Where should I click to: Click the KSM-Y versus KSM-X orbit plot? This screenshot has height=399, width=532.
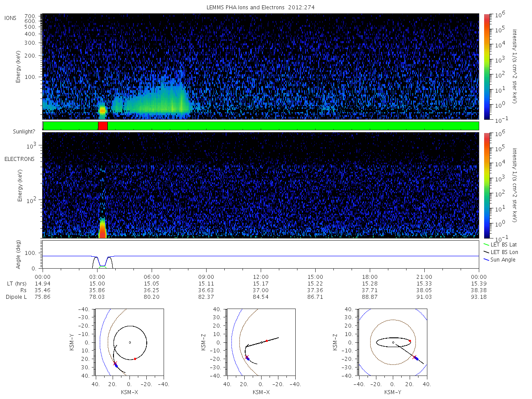point(129,342)
